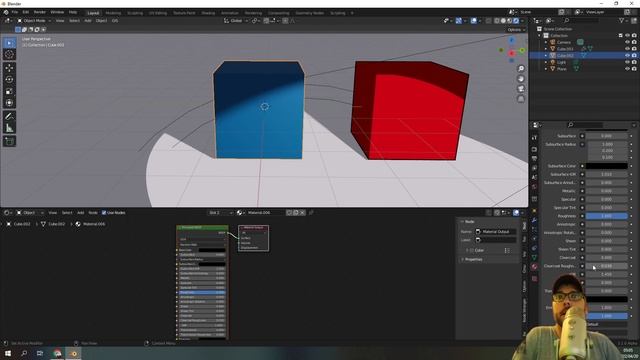
Task: Hide Cube.002 in the outliner with eye icon
Action: (627, 56)
